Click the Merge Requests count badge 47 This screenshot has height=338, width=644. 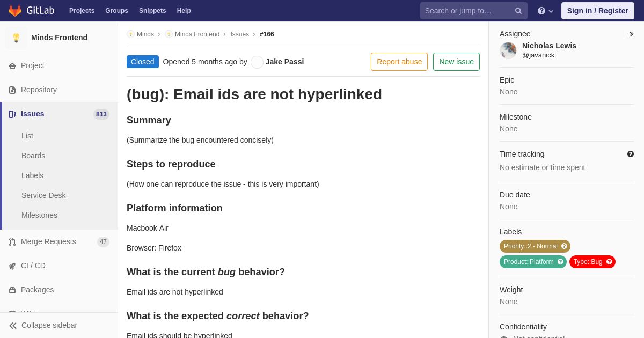coord(103,241)
